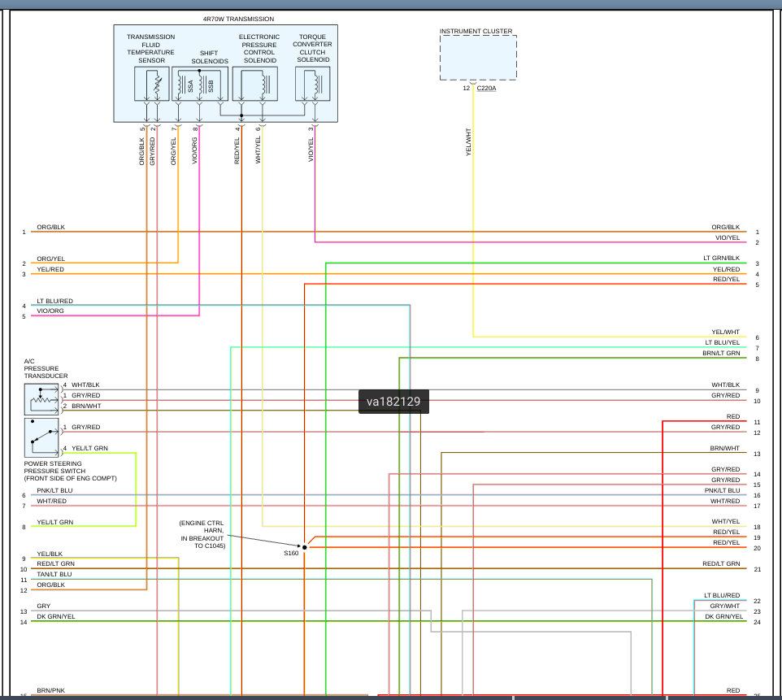Click the YEL/LT GRN label at switch pin 4
Viewport: 782px width, 700px height.
tap(89, 448)
